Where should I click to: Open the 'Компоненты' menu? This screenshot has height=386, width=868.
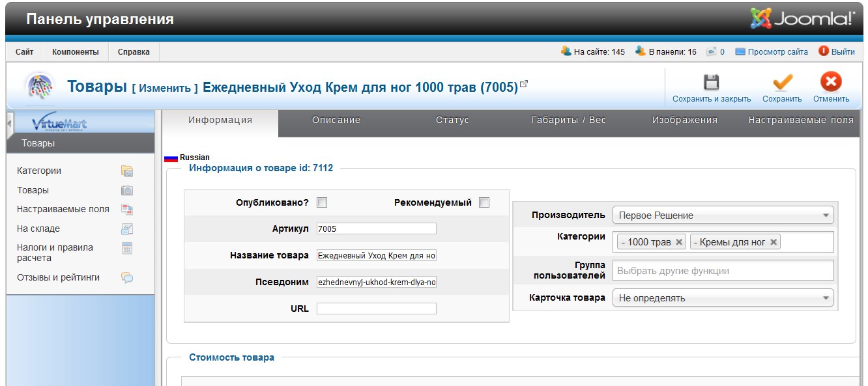tap(76, 51)
